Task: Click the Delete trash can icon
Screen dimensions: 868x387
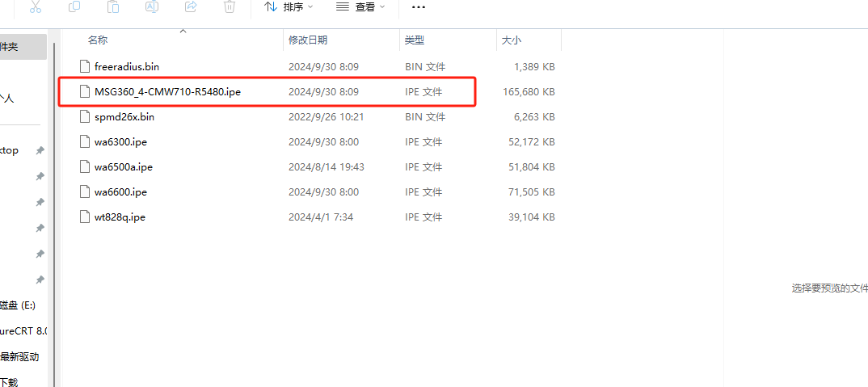Action: click(x=230, y=6)
